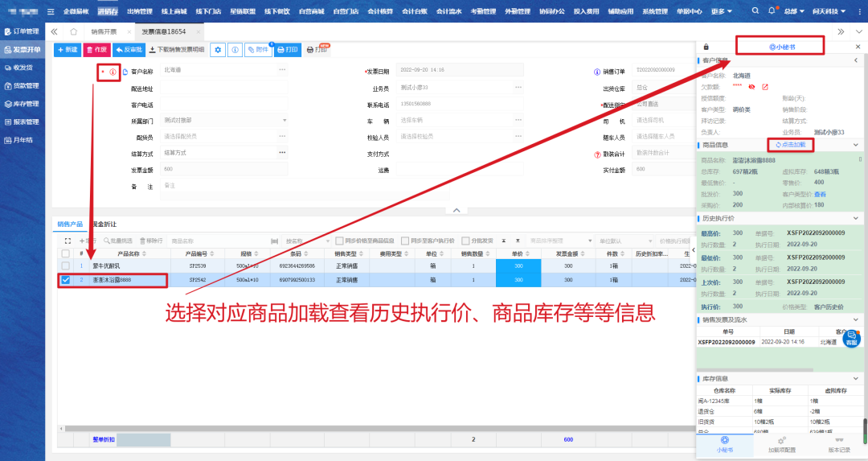The width and height of the screenshot is (868, 461).
Task: Check the row 1 checkbox for 蒙牛优酸乳
Action: point(66,265)
